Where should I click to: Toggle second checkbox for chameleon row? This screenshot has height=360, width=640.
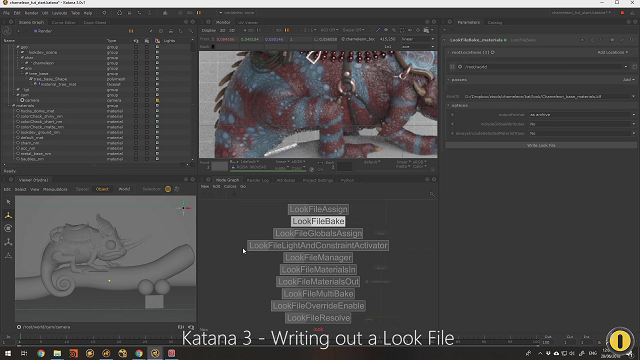coord(147,63)
